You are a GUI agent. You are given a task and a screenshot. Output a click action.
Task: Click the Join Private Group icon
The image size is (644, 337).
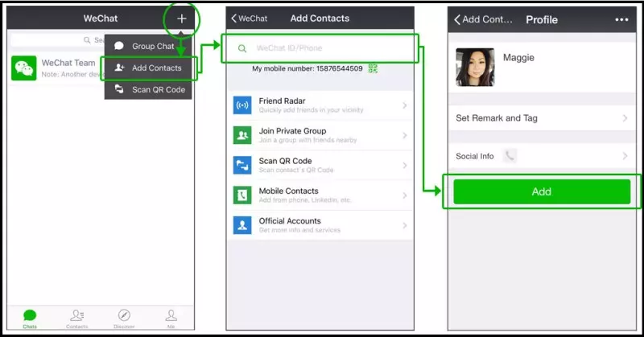pos(242,135)
